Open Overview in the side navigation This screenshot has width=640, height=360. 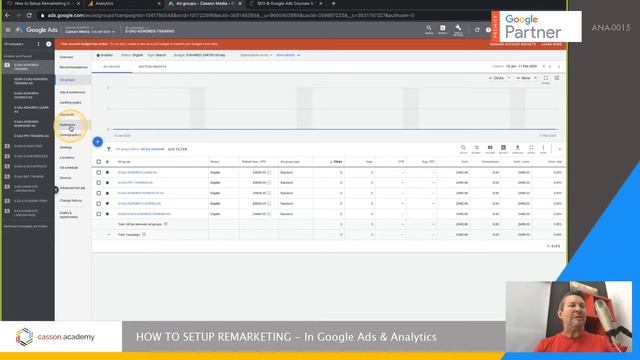pos(67,57)
